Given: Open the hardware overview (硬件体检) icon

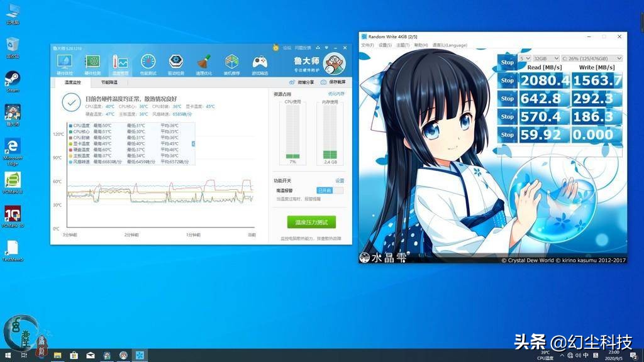Looking at the screenshot, I should [65, 65].
